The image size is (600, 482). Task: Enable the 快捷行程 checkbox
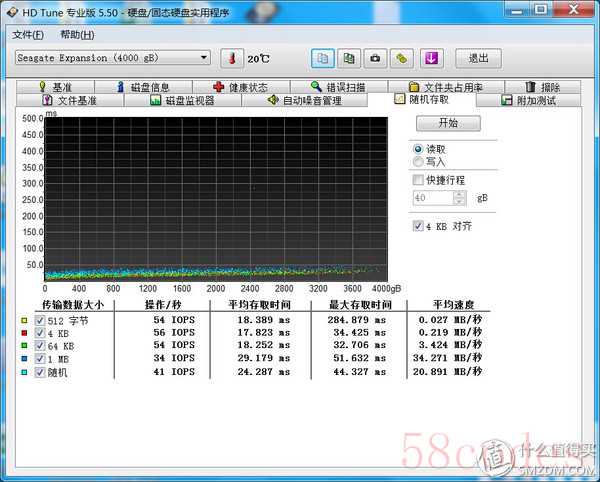[x=418, y=180]
